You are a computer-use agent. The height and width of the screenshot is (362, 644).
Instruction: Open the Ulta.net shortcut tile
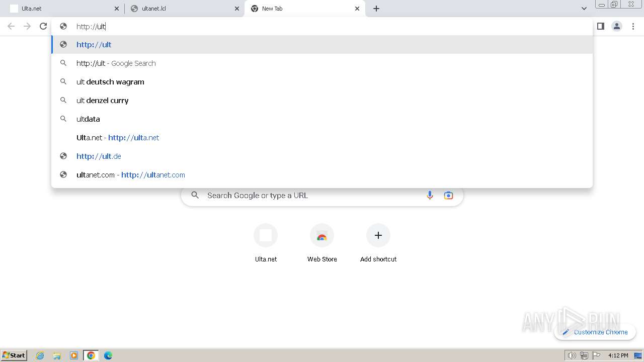266,243
